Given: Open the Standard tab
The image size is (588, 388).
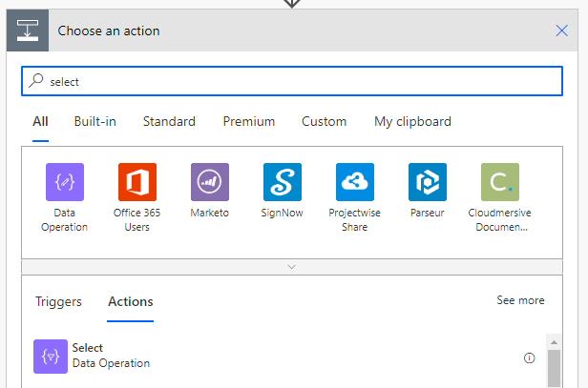Looking at the screenshot, I should point(169,122).
